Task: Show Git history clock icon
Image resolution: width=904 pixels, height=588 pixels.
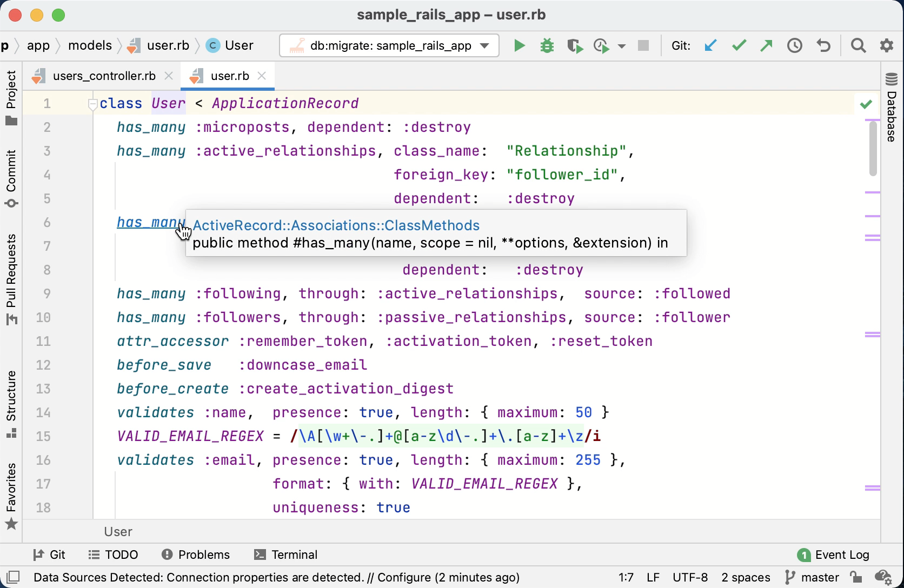Action: [794, 46]
